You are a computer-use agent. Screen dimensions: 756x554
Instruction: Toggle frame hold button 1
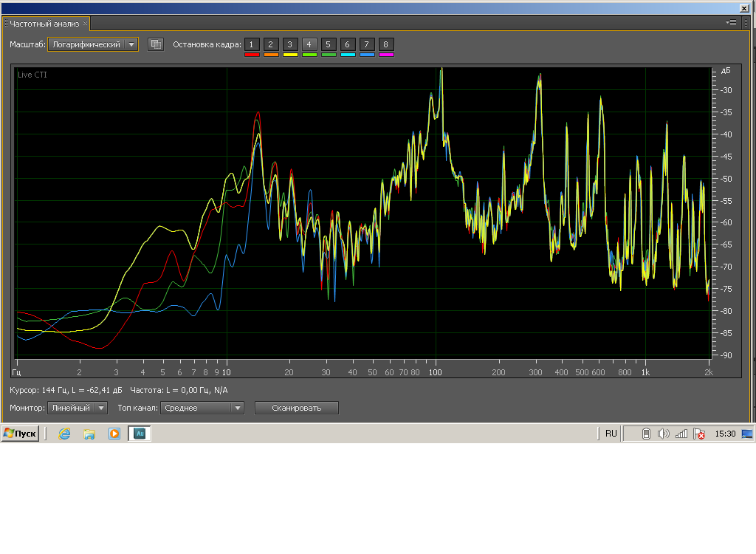point(252,44)
